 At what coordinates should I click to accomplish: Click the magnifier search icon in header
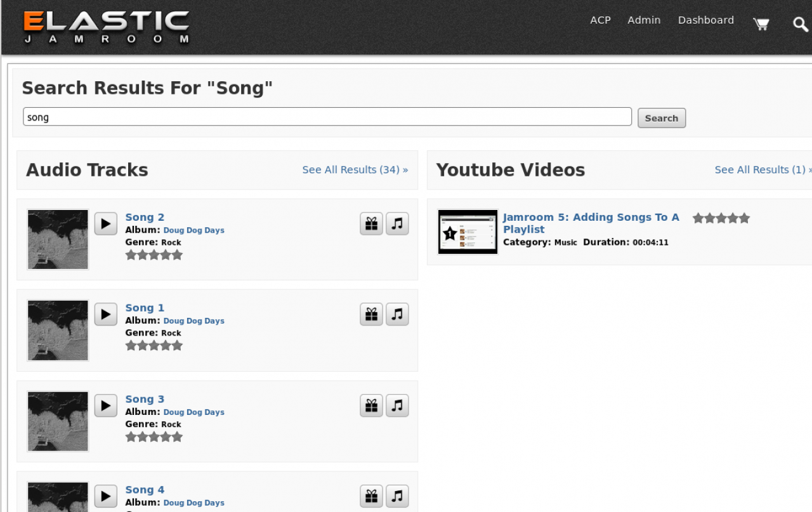800,24
